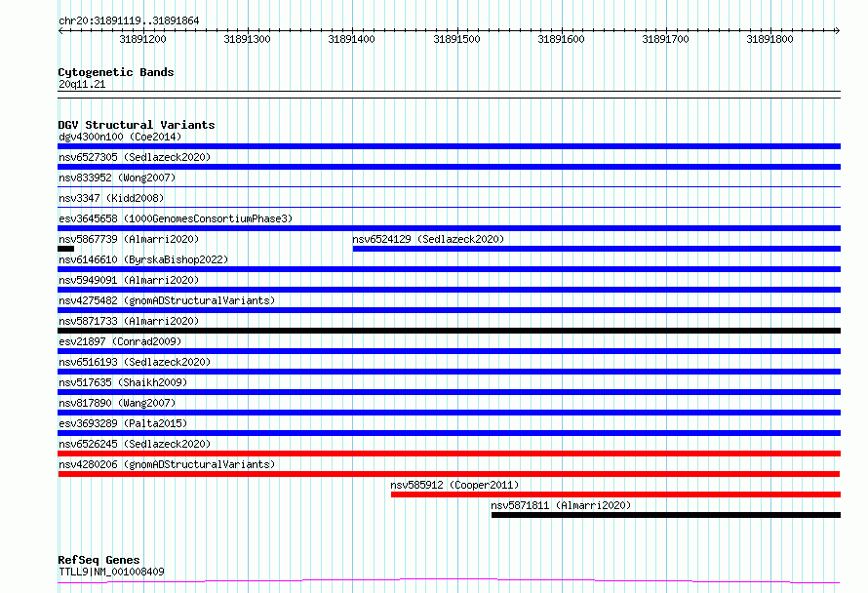Click nsv4280206 (gnomADStructuralVariants) label
The width and height of the screenshot is (868, 593).
(167, 464)
